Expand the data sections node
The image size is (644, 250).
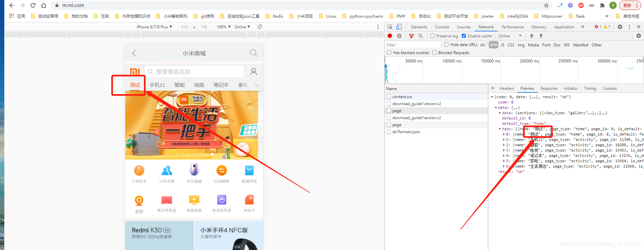(x=500, y=113)
